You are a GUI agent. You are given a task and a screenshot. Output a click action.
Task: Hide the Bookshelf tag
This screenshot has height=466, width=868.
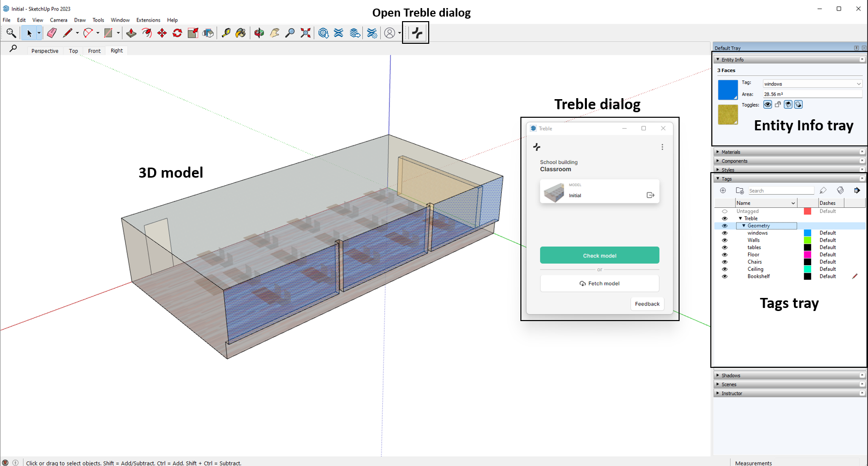(724, 276)
